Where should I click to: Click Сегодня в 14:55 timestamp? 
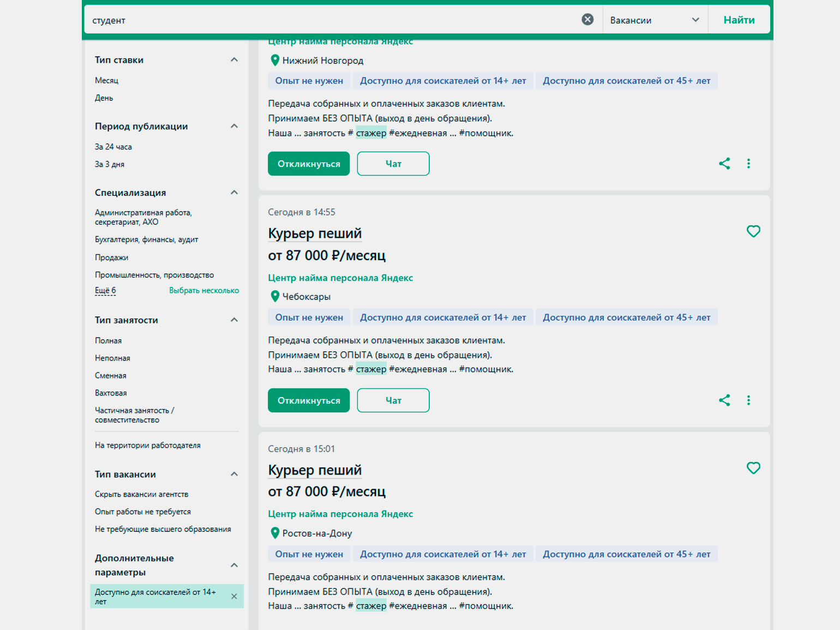coord(302,212)
